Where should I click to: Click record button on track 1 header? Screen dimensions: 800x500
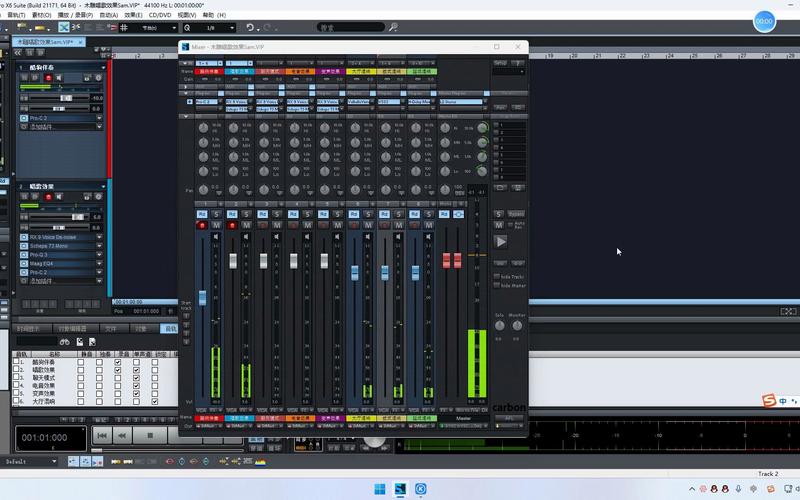click(x=48, y=78)
